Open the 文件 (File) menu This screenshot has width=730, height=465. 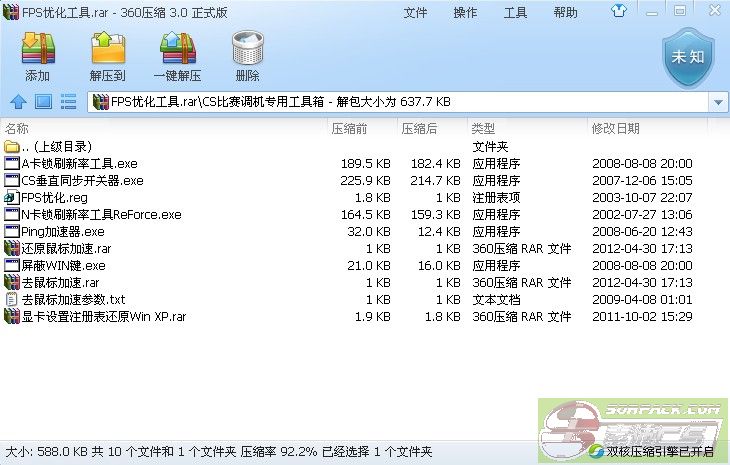click(x=415, y=13)
